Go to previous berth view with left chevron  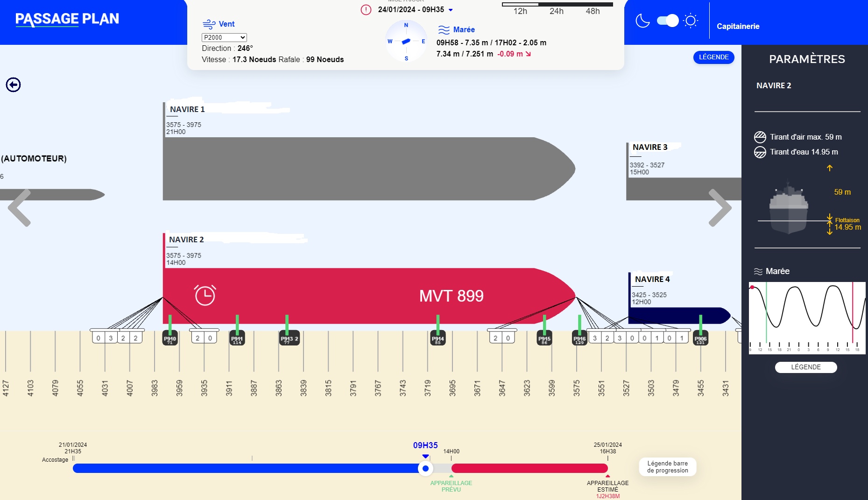click(20, 208)
